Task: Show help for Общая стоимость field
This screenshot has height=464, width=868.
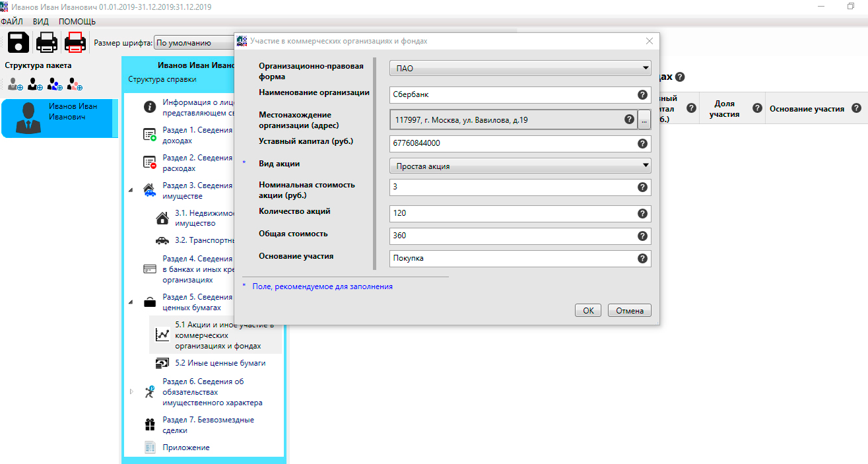Action: (642, 236)
